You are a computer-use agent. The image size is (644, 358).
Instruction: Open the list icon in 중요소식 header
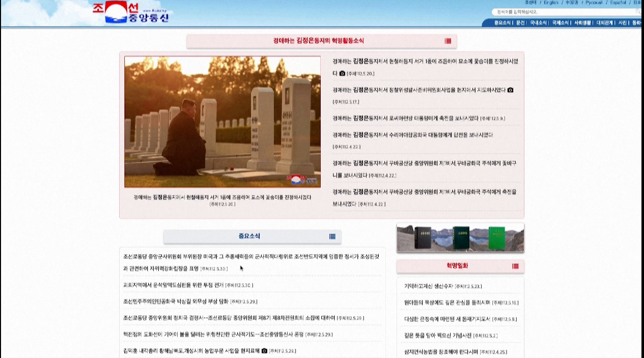(332, 236)
